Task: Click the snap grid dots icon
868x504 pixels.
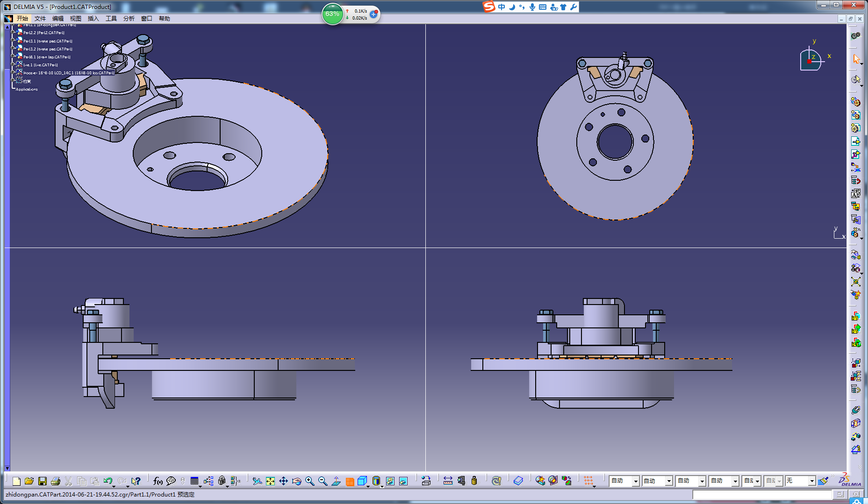Action: coord(588,481)
